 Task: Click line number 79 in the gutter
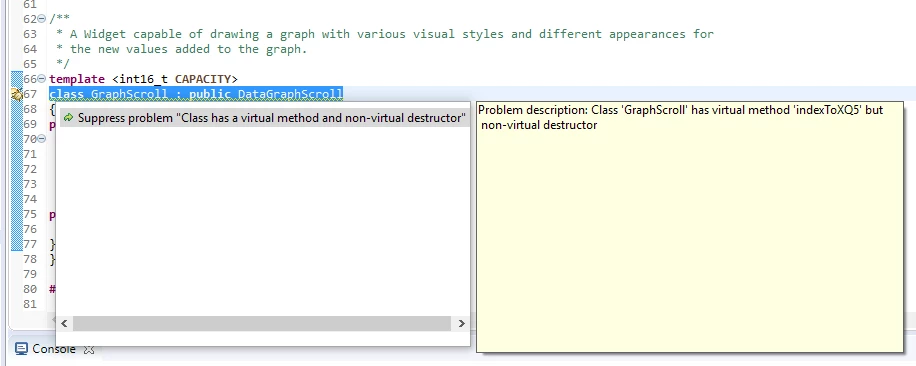click(30, 274)
